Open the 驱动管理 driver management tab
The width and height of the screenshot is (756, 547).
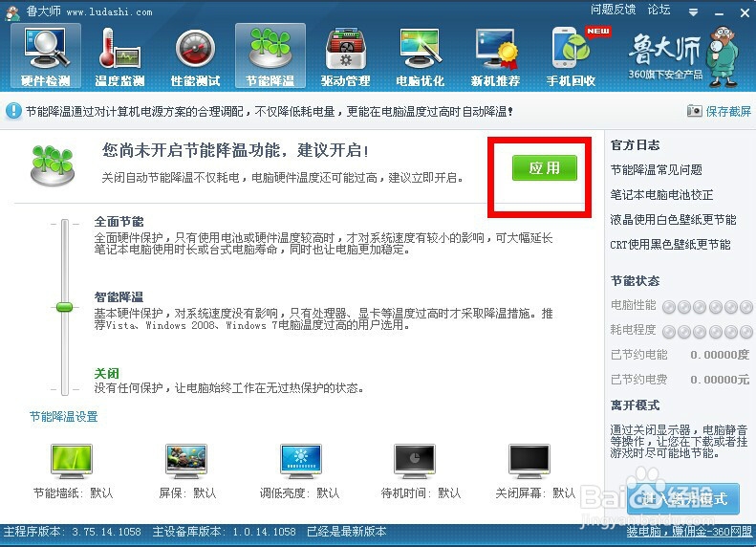click(x=345, y=56)
